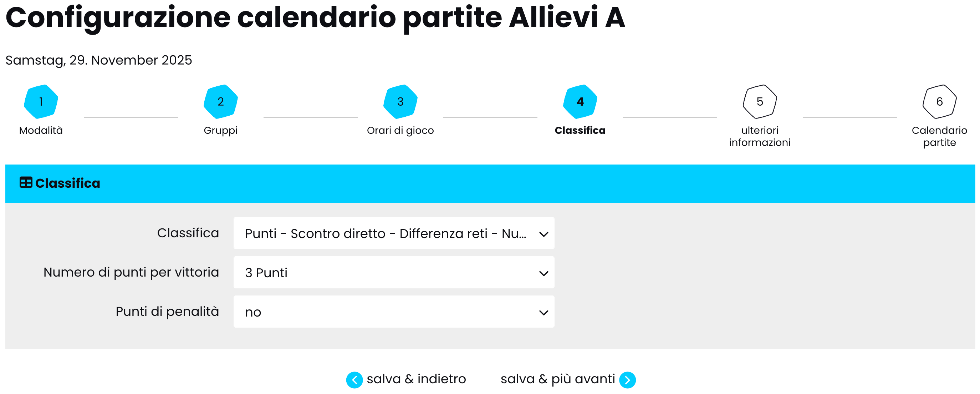The image size is (980, 394).
Task: Click the left arrow circle icon
Action: point(354,379)
